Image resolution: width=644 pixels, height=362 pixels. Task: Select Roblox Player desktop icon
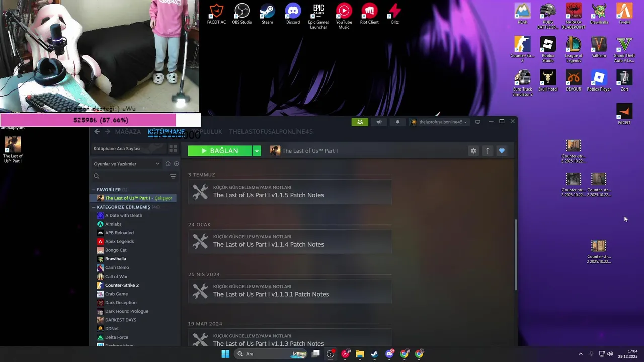[599, 80]
